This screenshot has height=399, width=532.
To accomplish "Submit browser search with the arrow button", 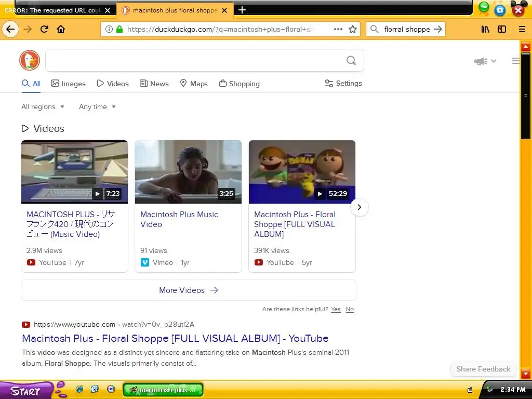I will point(438,29).
